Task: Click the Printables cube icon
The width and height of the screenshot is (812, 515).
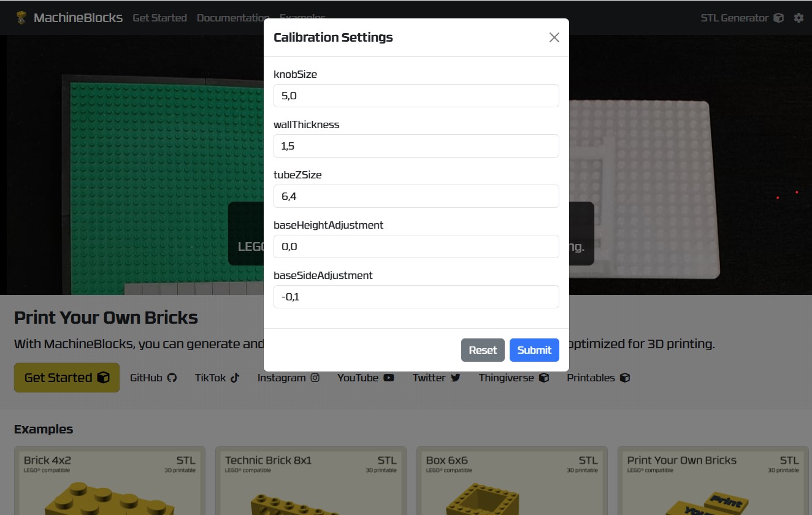Action: (x=624, y=378)
